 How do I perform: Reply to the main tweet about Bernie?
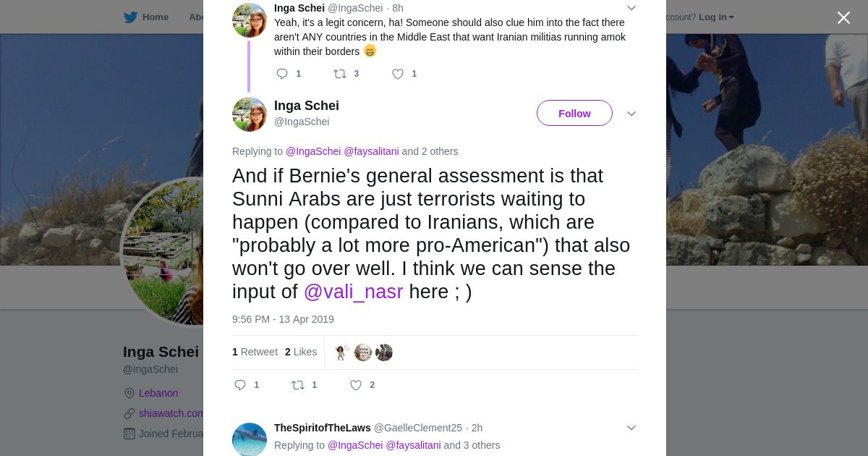[241, 385]
